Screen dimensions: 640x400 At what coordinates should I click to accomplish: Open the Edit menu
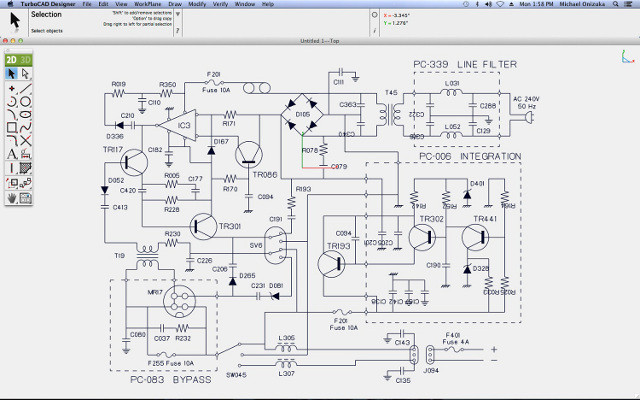[x=103, y=4]
